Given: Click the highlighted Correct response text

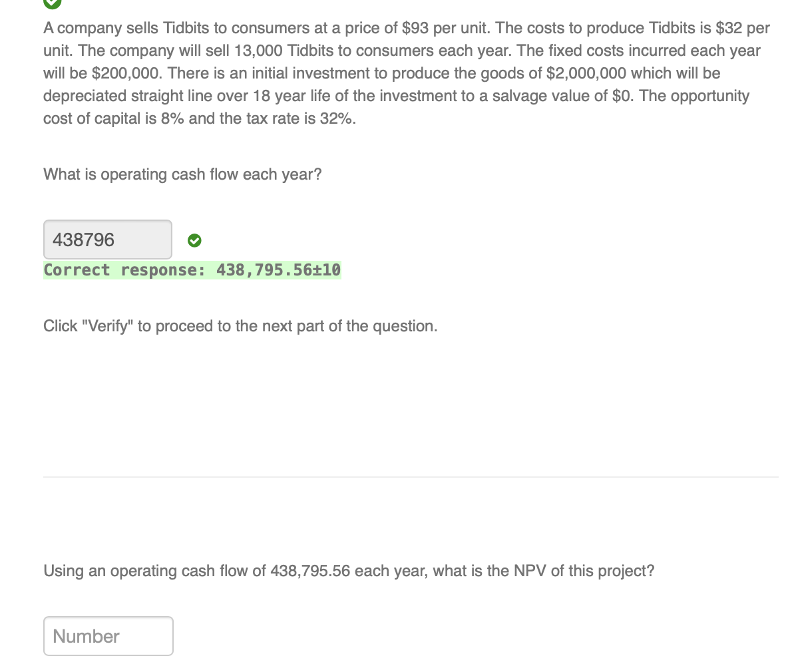Looking at the screenshot, I should point(192,269).
